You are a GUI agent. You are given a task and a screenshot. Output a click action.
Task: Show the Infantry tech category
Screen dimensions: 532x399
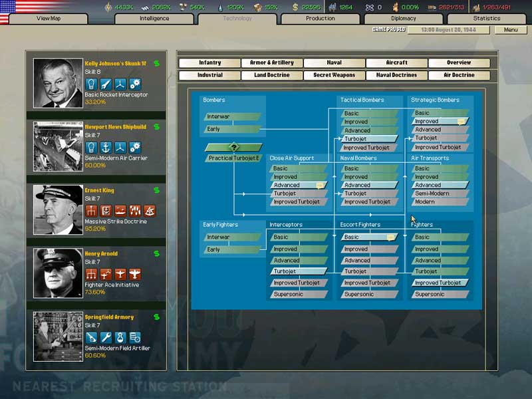pyautogui.click(x=209, y=63)
